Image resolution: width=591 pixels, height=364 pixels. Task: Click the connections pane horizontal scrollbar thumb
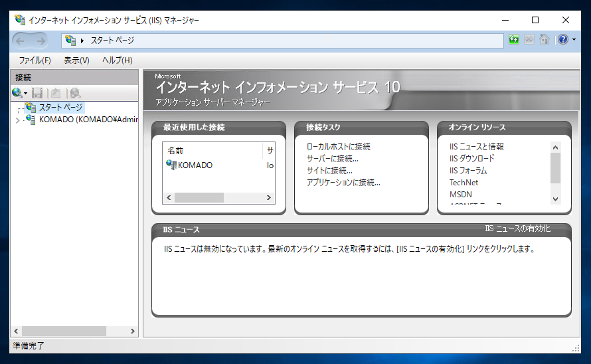click(64, 331)
